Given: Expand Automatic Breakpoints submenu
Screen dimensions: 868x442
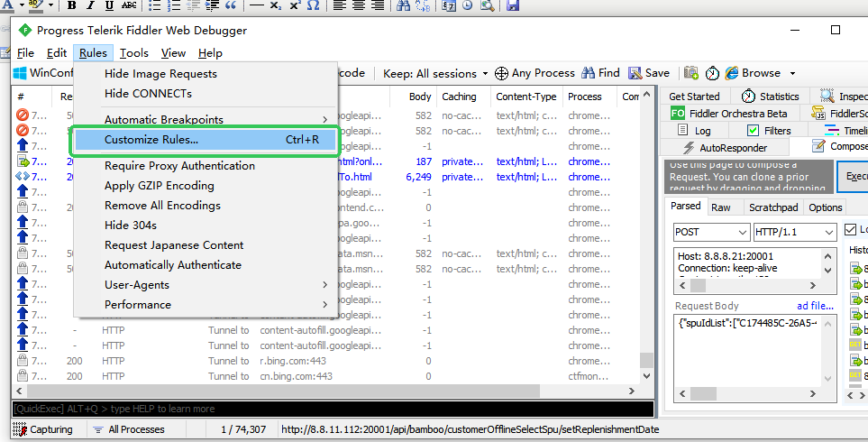Looking at the screenshot, I should [206, 120].
